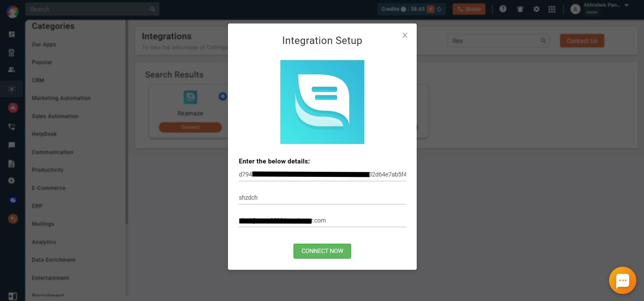
Task: Select the integrations icon in the left sidebar
Action: [x=12, y=89]
